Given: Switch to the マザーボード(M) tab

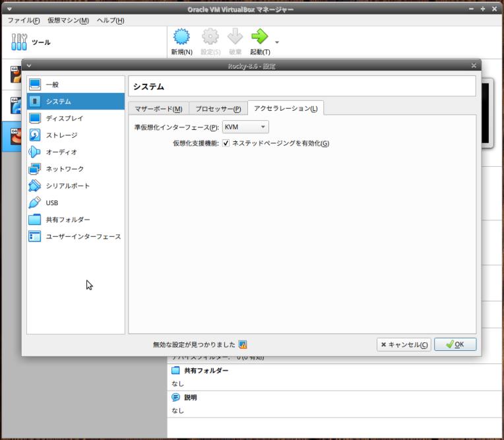Looking at the screenshot, I should click(x=158, y=109).
